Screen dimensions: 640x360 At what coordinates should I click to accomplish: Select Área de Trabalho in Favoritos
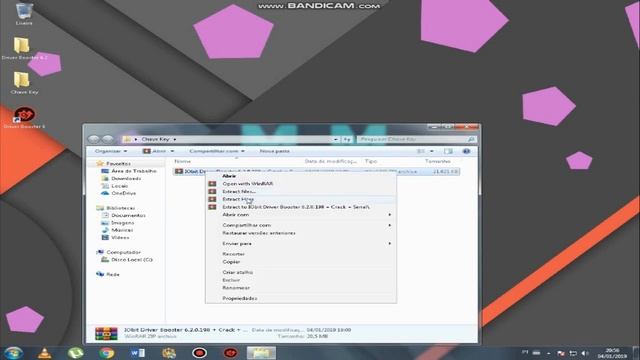click(133, 171)
